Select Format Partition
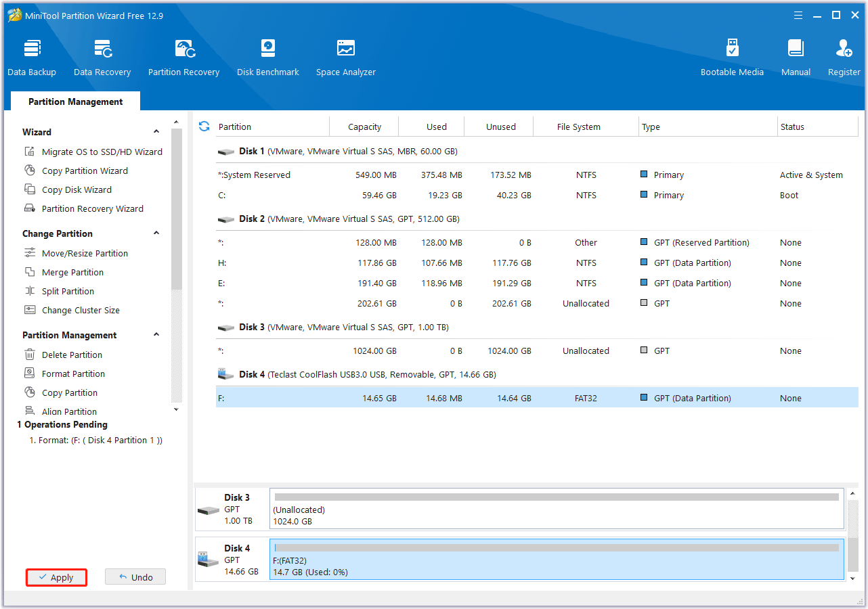The image size is (868, 609). click(64, 374)
